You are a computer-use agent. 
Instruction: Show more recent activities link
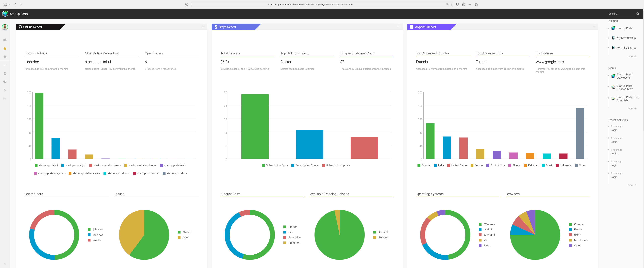click(632, 185)
